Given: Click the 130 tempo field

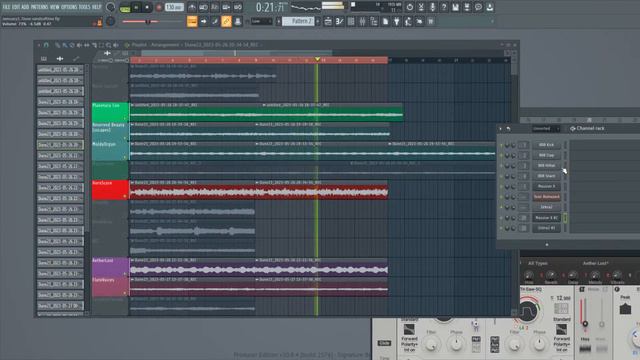Looking at the screenshot, I should tap(174, 7).
